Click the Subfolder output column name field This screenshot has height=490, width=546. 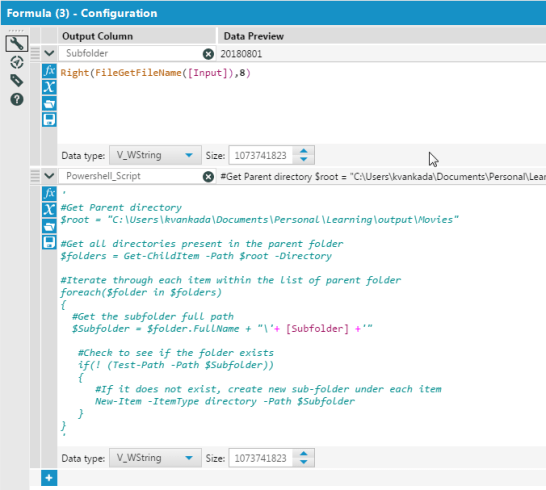point(131,53)
